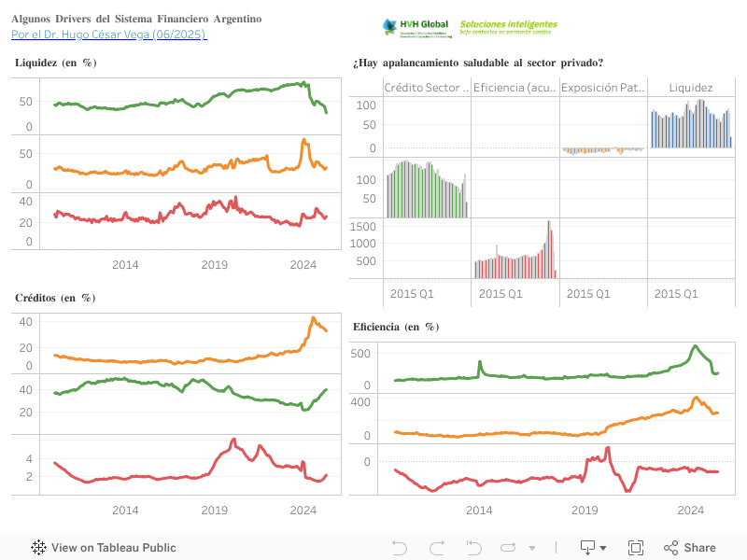Click the Replay animation icon
This screenshot has width=747, height=560.
510,548
